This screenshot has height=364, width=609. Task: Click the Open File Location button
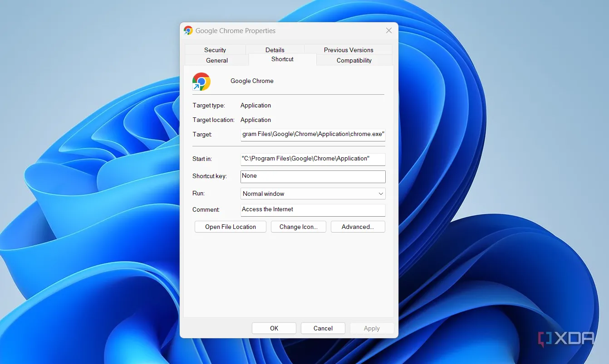point(231,227)
